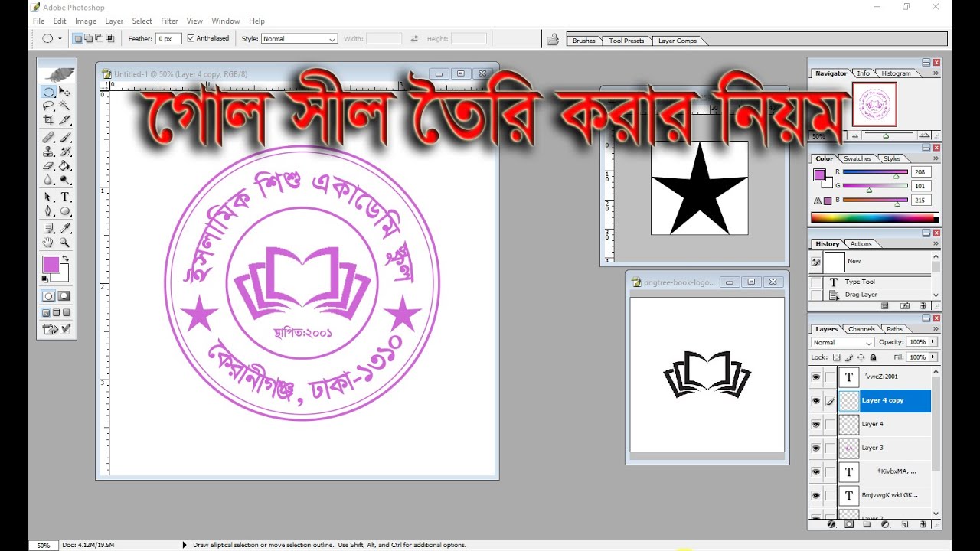This screenshot has width=980, height=551.
Task: Toggle link box for Layer 4
Action: [831, 424]
